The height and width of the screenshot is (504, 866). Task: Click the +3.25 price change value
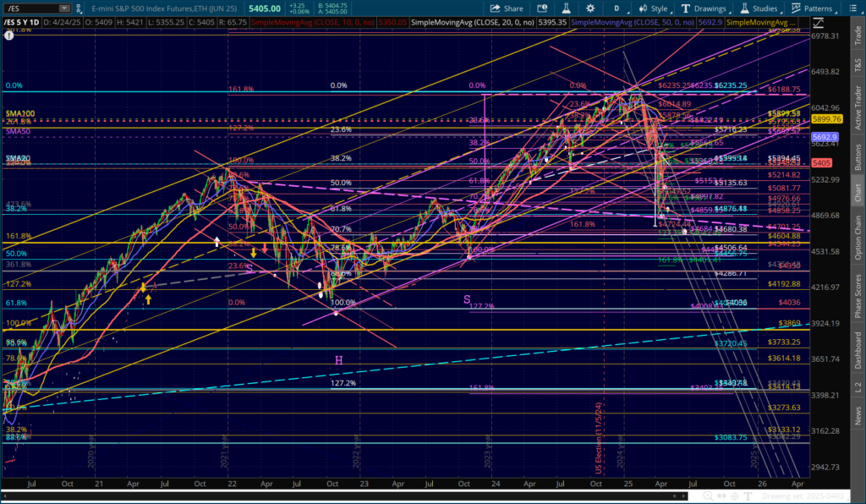click(x=297, y=6)
